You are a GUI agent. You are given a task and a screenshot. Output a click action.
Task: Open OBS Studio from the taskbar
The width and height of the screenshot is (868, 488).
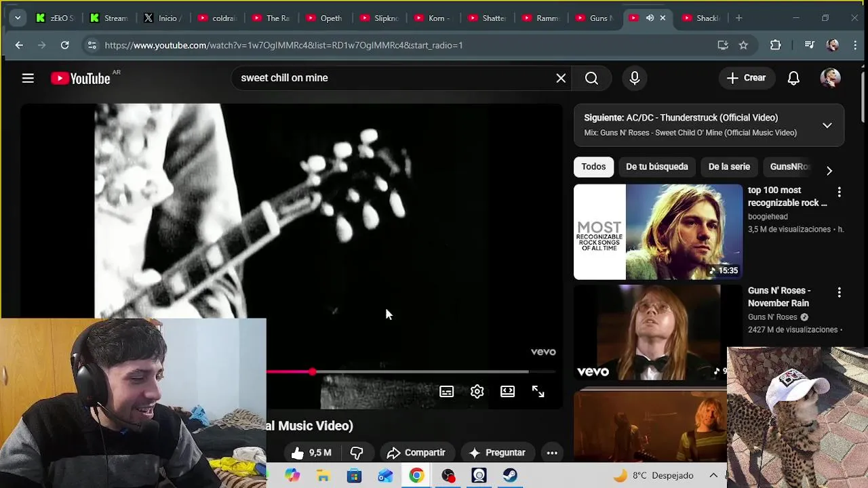click(x=448, y=476)
